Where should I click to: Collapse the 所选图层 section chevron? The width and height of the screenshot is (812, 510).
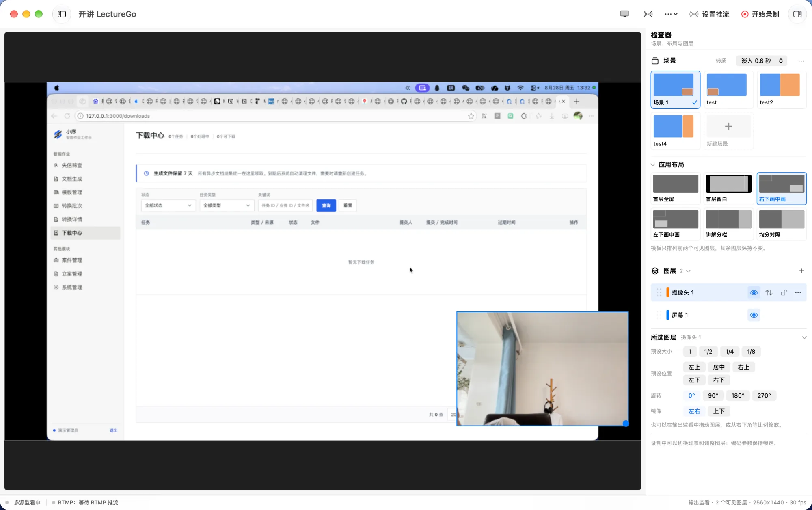[804, 337]
